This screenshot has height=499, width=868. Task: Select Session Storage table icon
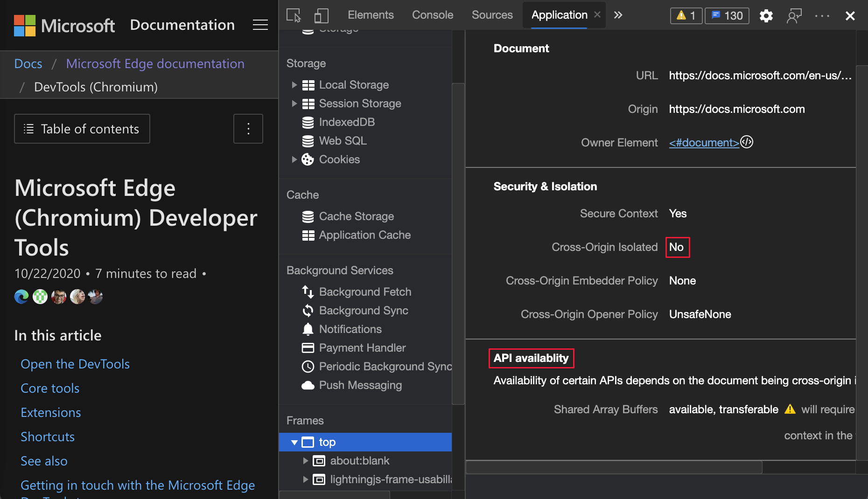tap(308, 104)
